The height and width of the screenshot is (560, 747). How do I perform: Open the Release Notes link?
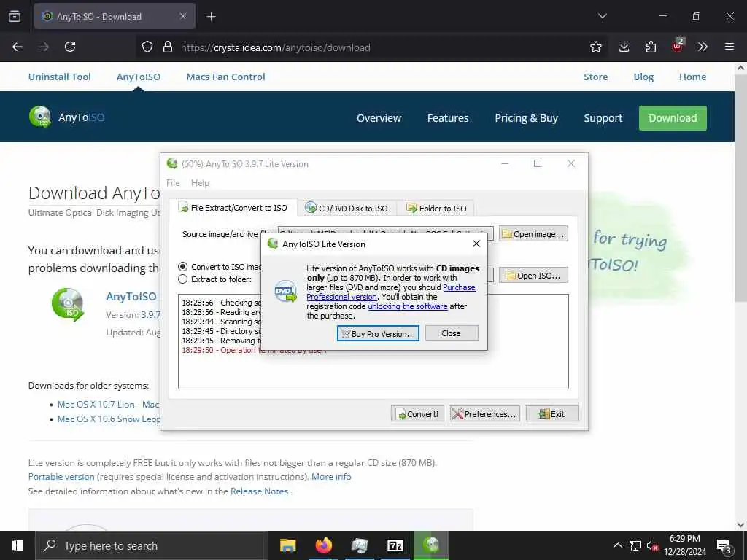[260, 491]
